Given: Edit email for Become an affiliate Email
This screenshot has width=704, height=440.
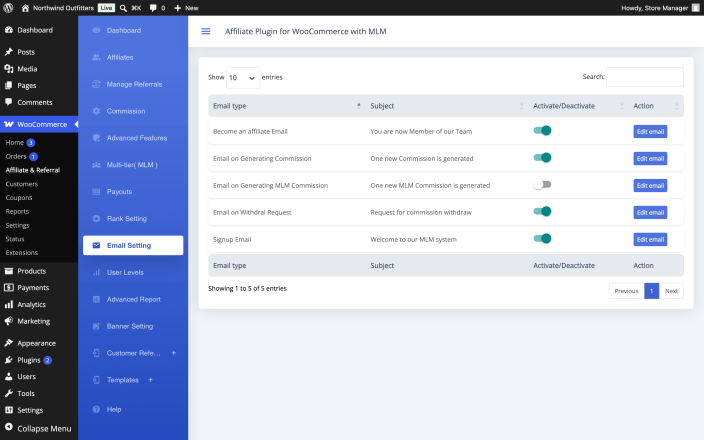Looking at the screenshot, I should (x=650, y=132).
